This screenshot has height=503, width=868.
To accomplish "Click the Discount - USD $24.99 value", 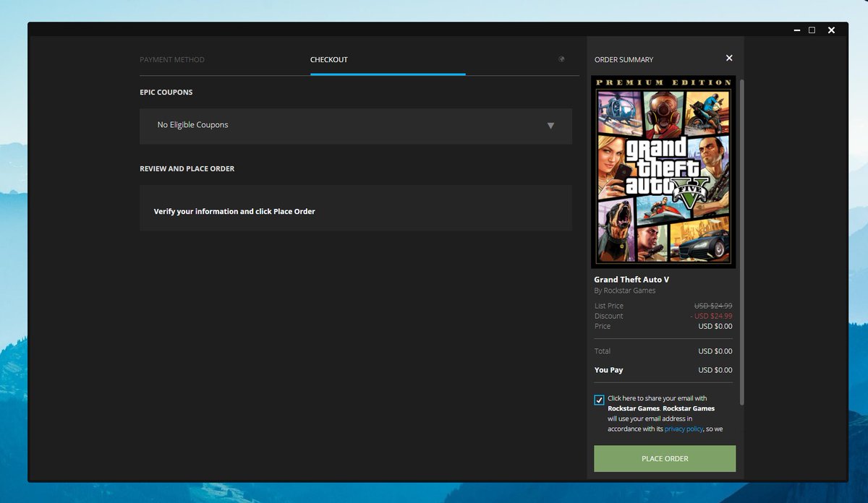I will click(712, 316).
